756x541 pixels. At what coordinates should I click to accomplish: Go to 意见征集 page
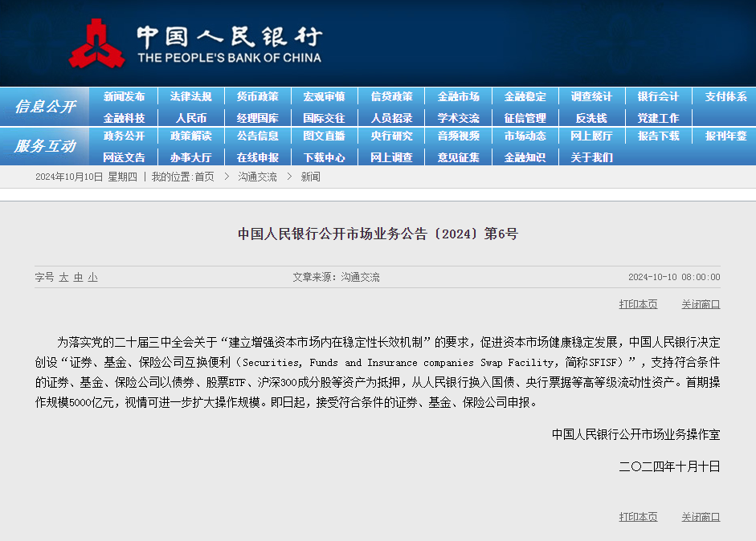click(459, 157)
